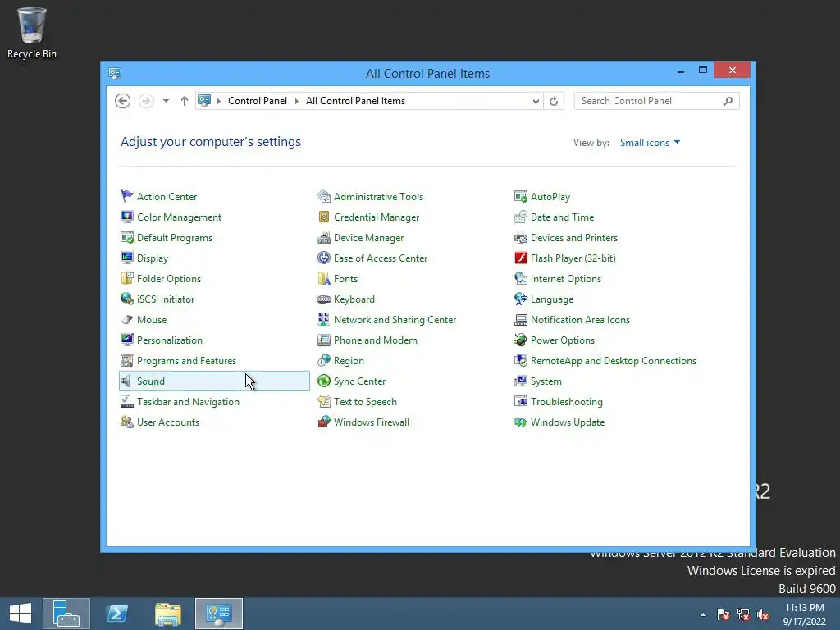Viewport: 840px width, 630px height.
Task: Open the View by Small icons dropdown
Action: (650, 143)
